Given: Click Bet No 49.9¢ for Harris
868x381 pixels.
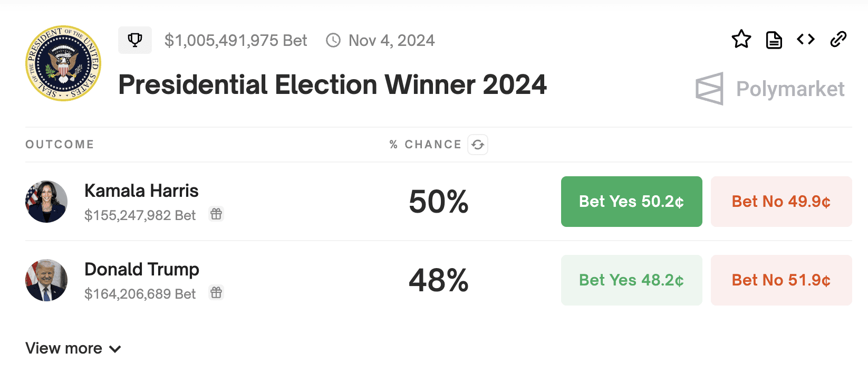Looking at the screenshot, I should tap(781, 202).
